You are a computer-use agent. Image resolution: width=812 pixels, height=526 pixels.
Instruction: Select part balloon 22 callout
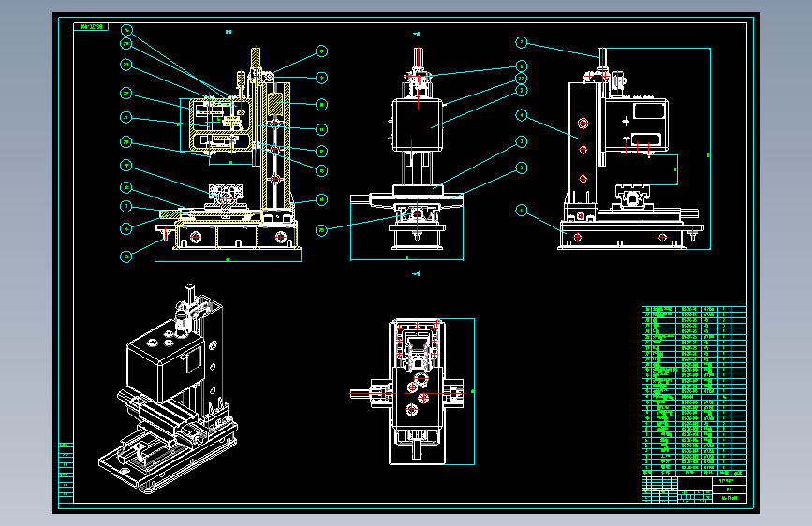125,94
